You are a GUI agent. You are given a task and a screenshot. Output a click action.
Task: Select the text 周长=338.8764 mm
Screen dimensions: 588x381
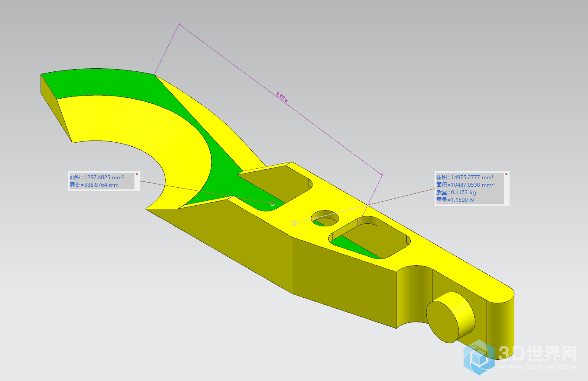tap(94, 185)
